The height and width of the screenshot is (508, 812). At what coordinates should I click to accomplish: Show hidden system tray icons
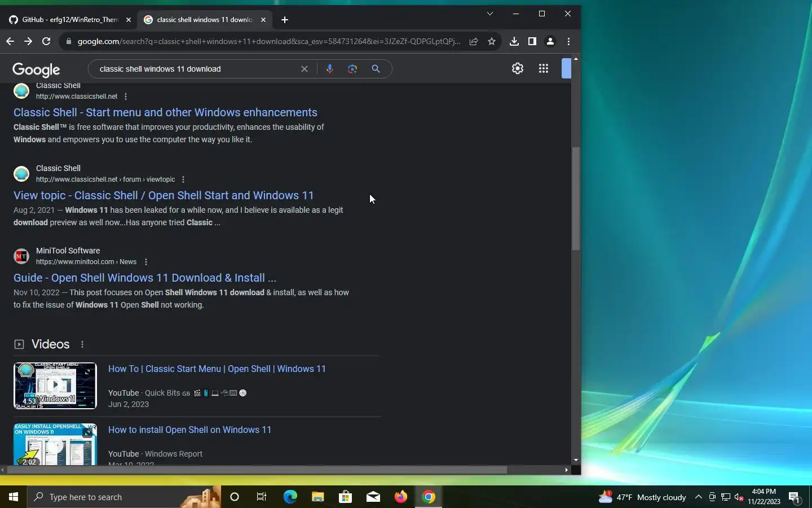coord(698,497)
